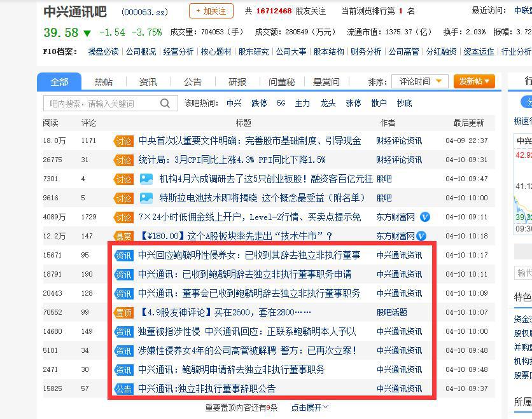The width and height of the screenshot is (532, 419).
Task: Click hot word 5G
Action: click(x=281, y=103)
